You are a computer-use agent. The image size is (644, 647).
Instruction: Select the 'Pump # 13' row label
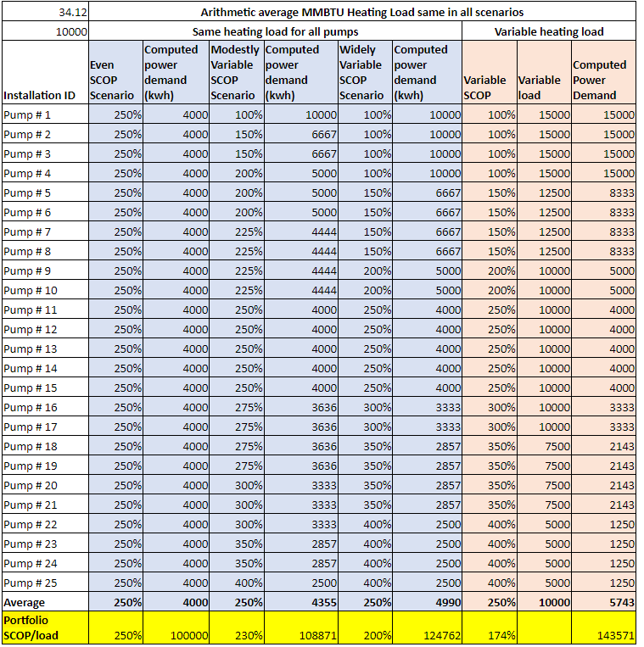click(46, 349)
